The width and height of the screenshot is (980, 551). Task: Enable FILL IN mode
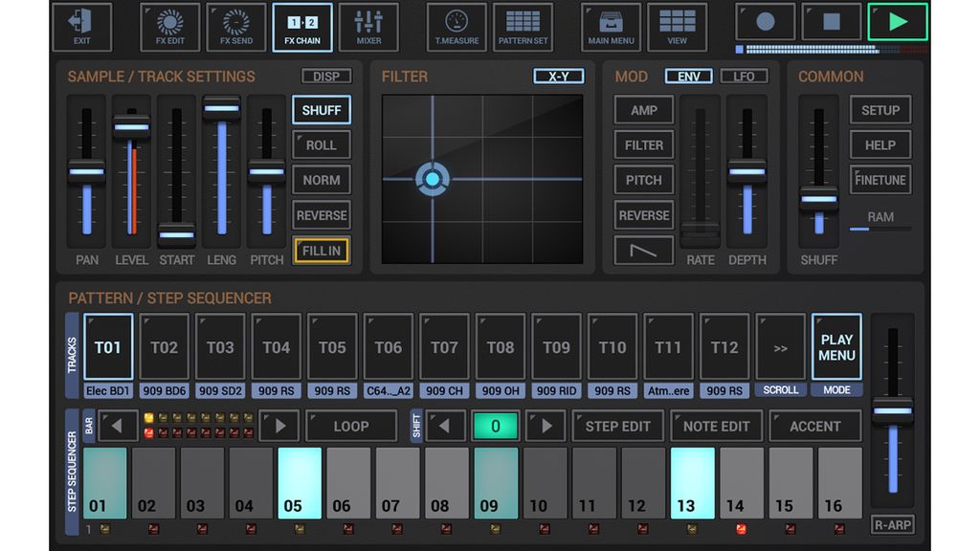coord(321,251)
